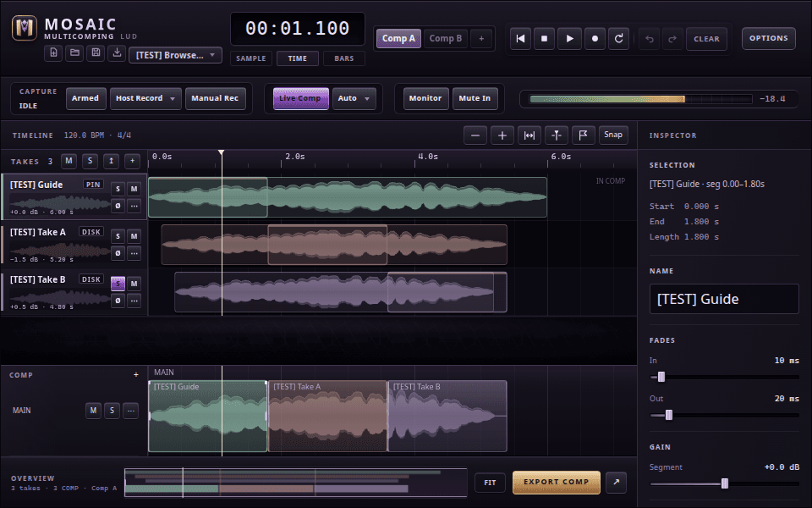
Task: Click the CLEAR button
Action: pyautogui.click(x=707, y=39)
